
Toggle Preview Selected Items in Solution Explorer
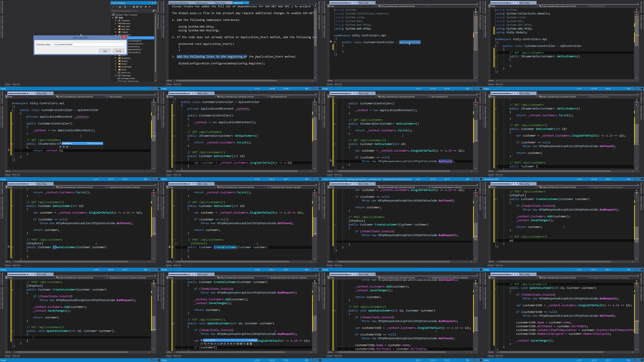click(x=149, y=7)
